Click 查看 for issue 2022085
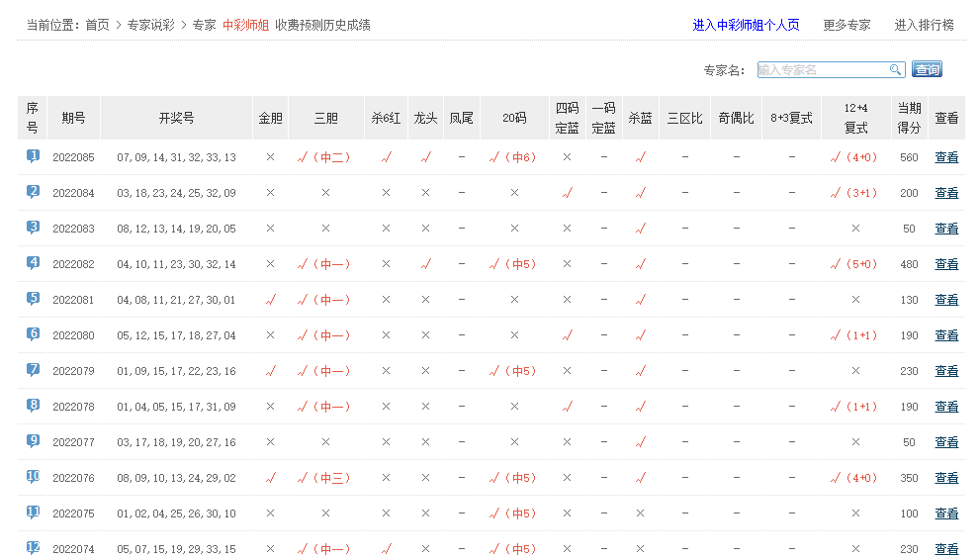Screen dimensions: 980x560 coord(946,157)
